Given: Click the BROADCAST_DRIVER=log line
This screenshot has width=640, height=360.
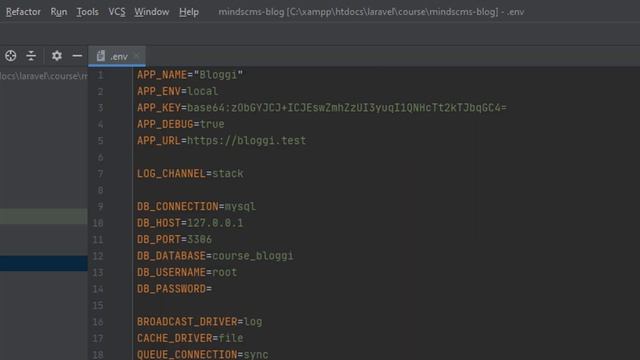Looking at the screenshot, I should [x=200, y=322].
